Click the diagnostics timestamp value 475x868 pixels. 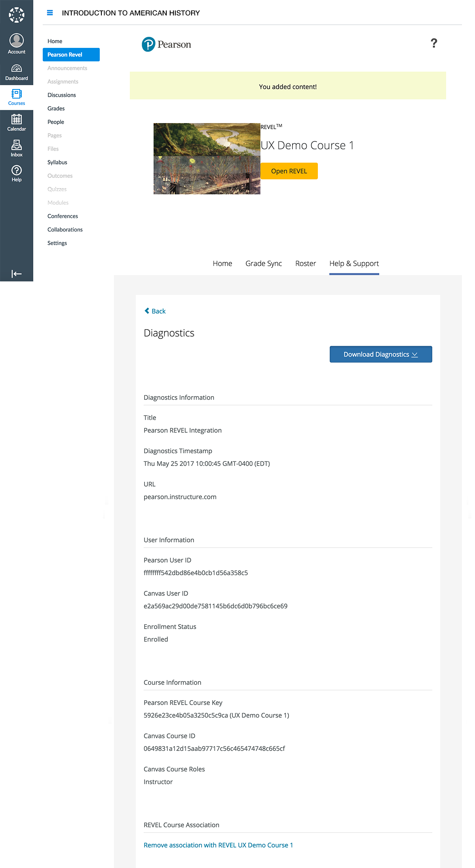click(x=207, y=463)
